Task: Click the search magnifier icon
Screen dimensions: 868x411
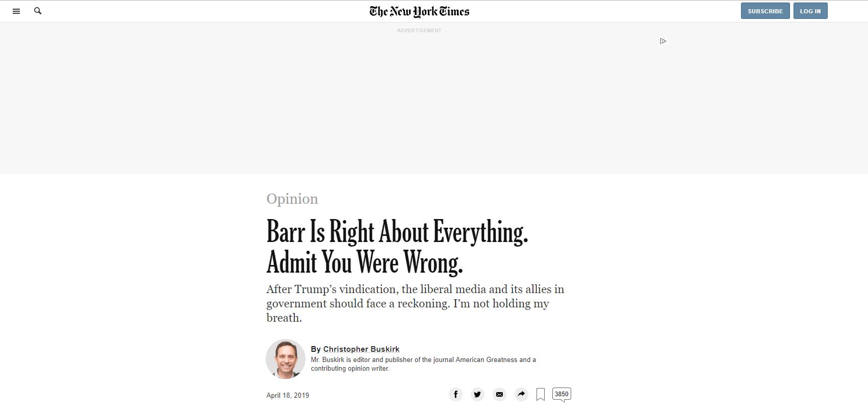Action: click(x=38, y=11)
